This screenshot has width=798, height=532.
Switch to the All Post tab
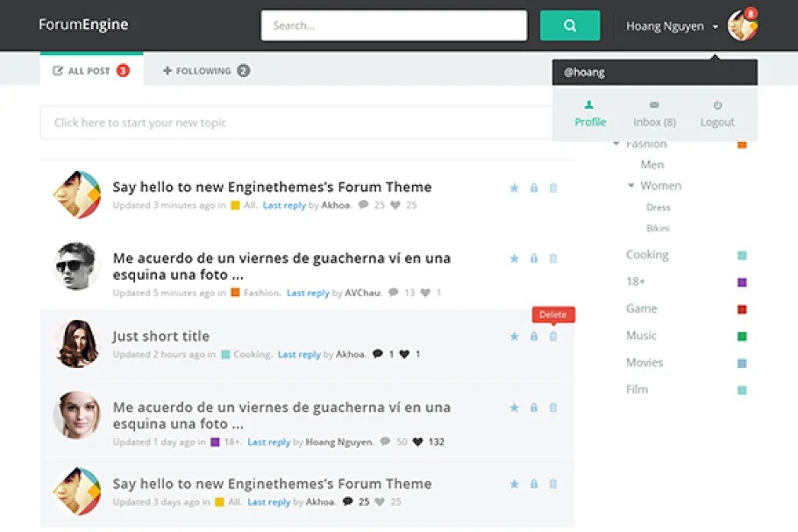click(x=90, y=71)
